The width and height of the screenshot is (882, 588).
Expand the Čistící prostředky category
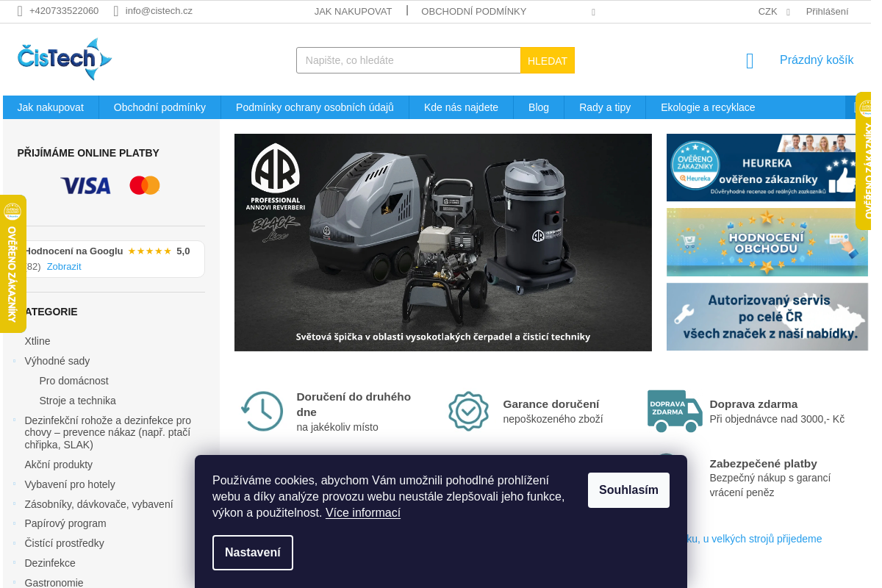14,543
